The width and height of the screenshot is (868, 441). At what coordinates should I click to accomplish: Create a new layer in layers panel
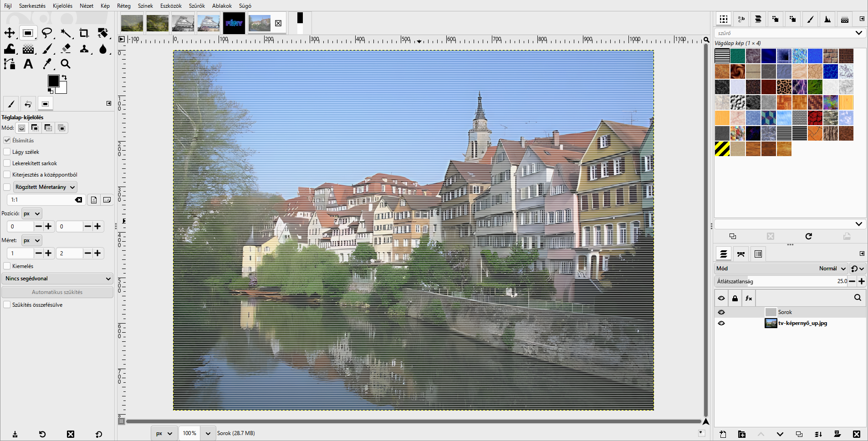[723, 434]
